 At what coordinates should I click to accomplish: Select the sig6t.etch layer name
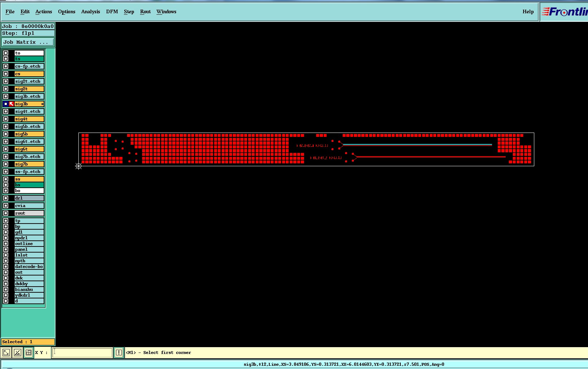(x=29, y=142)
